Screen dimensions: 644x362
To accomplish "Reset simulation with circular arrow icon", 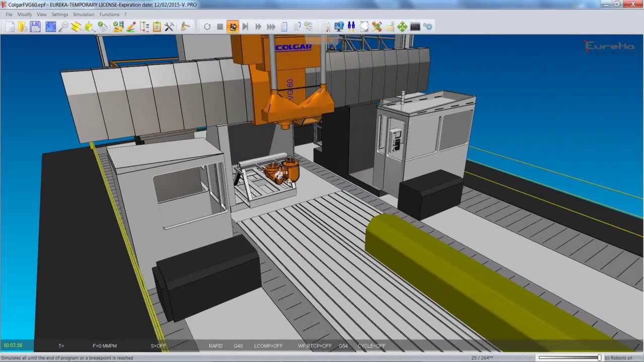I will click(x=207, y=27).
